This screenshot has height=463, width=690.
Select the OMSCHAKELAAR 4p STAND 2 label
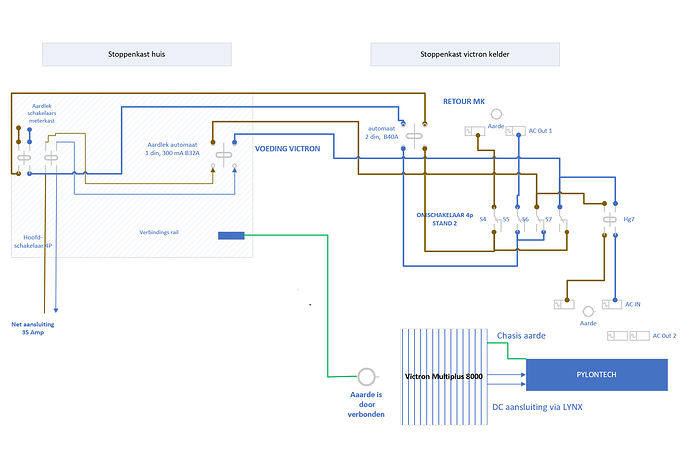pos(444,219)
